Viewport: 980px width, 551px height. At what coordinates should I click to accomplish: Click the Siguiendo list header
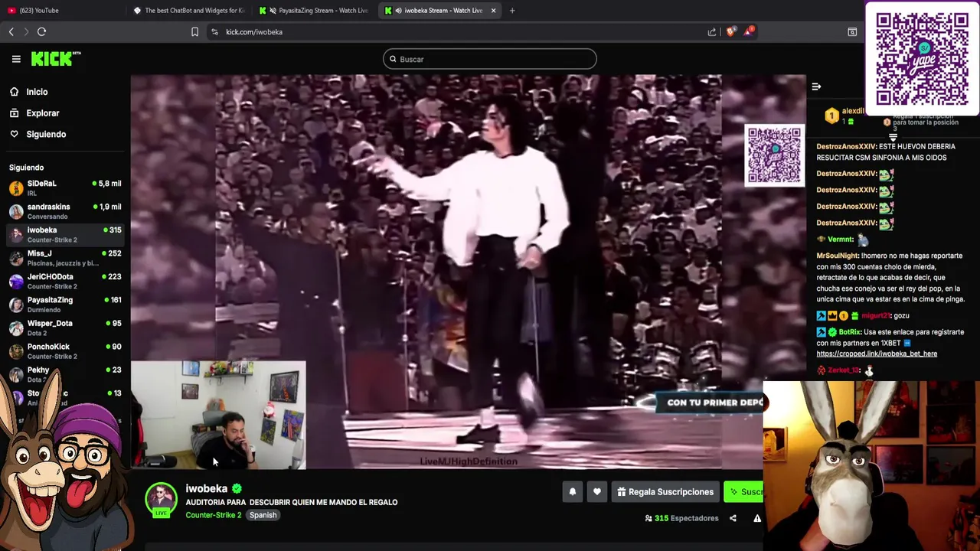tap(27, 168)
